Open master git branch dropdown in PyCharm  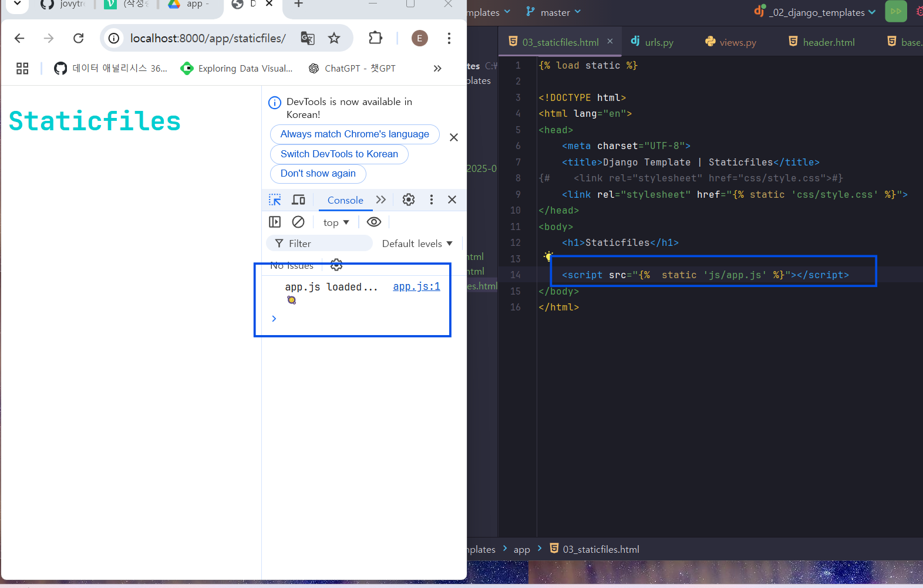pyautogui.click(x=554, y=12)
